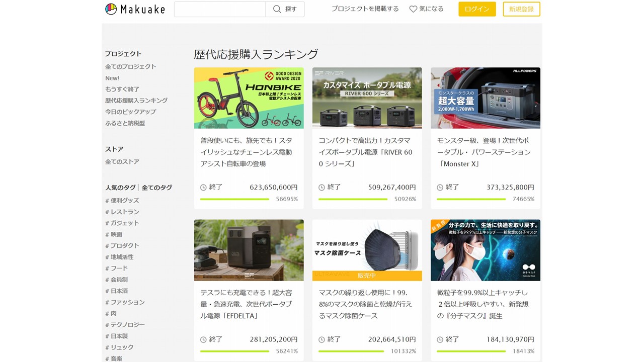The height and width of the screenshot is (362, 644).
Task: Open 全てのストア link
Action: [122, 162]
